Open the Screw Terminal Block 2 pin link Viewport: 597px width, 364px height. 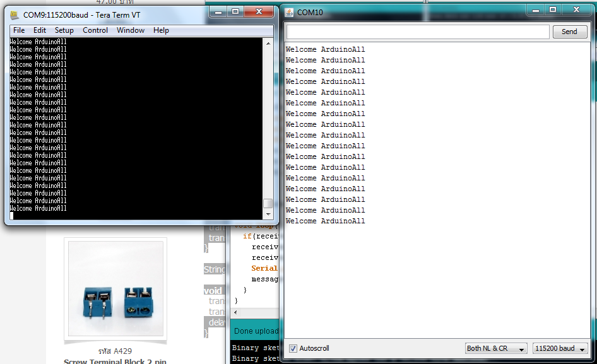115,361
